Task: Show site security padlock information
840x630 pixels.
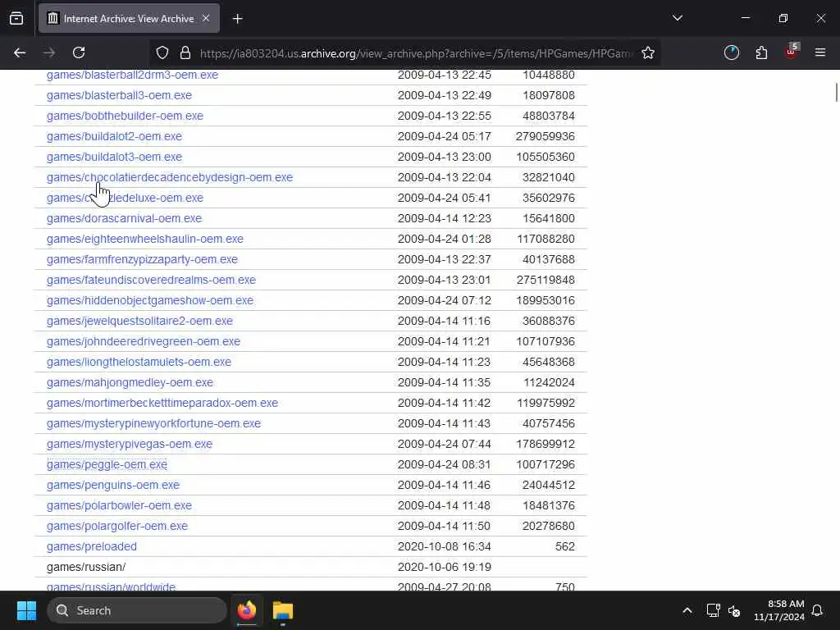Action: (x=185, y=52)
